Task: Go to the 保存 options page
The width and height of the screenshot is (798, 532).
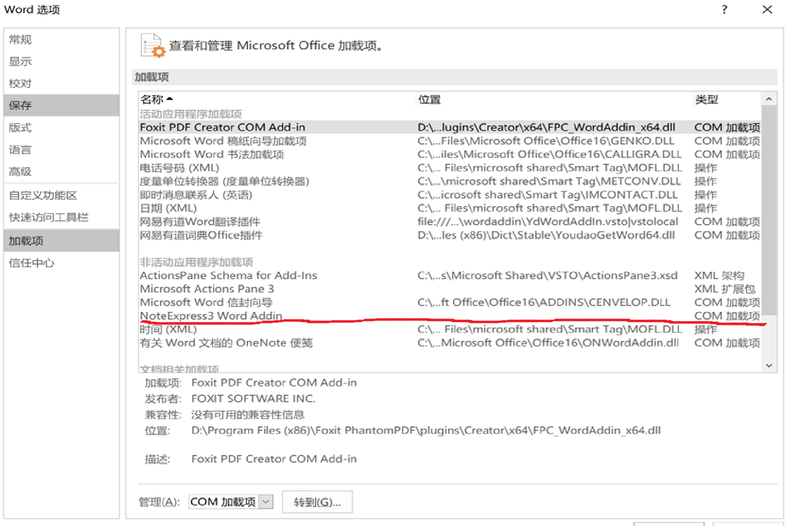Action: click(61, 105)
